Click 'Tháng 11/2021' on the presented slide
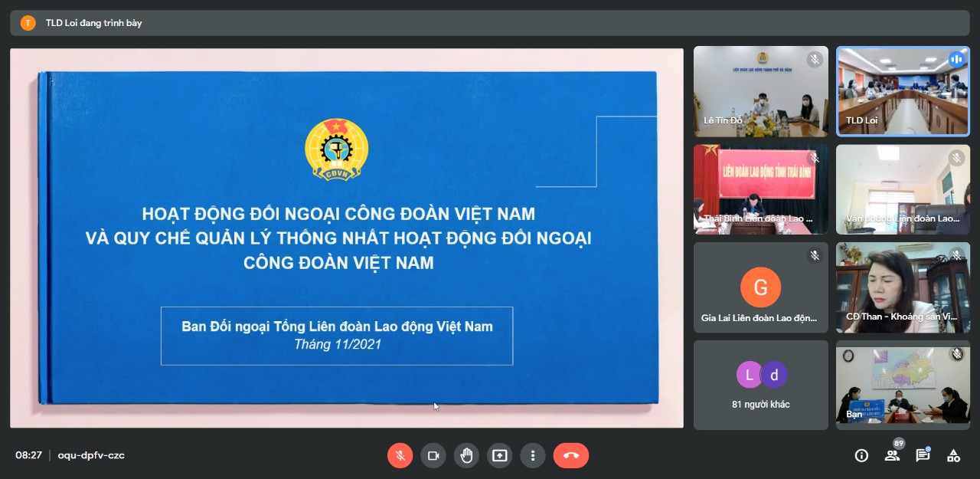Screen dimensions: 980x479 coord(338,345)
